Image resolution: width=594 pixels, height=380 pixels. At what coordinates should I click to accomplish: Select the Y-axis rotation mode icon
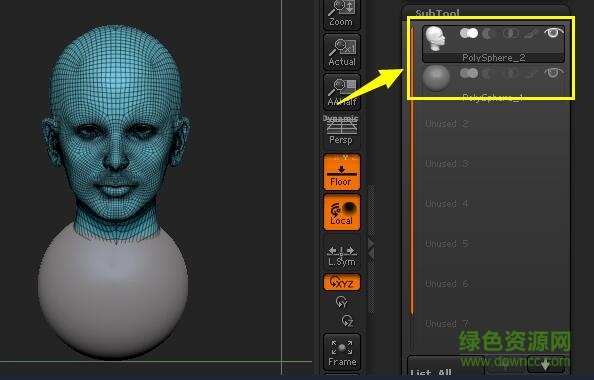pyautogui.click(x=341, y=302)
